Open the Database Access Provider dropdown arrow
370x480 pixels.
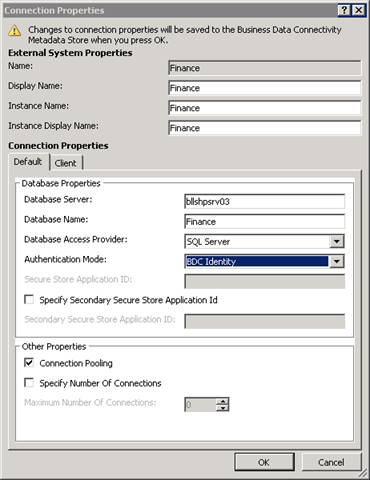(337, 242)
